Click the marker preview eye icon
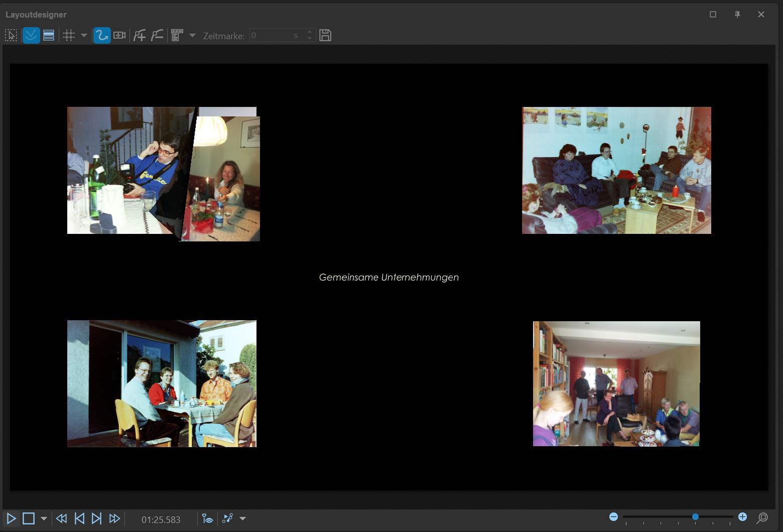The width and height of the screenshot is (783, 532). [x=207, y=518]
